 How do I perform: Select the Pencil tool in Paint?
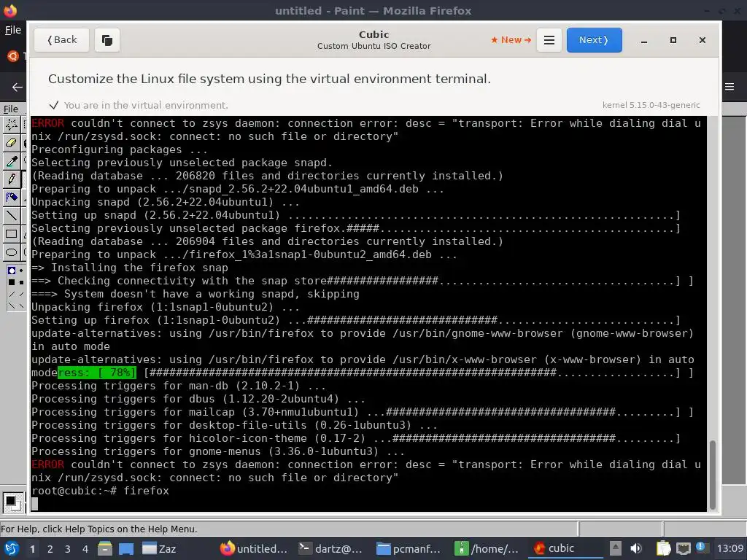(11, 179)
